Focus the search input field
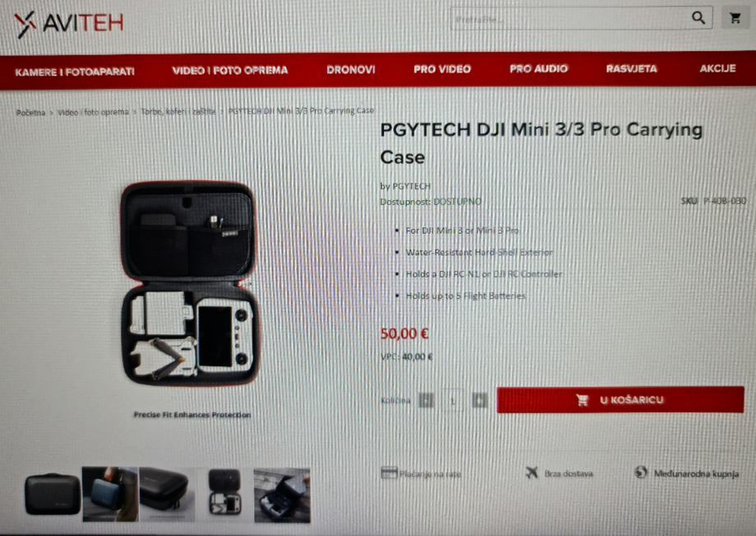 point(569,19)
